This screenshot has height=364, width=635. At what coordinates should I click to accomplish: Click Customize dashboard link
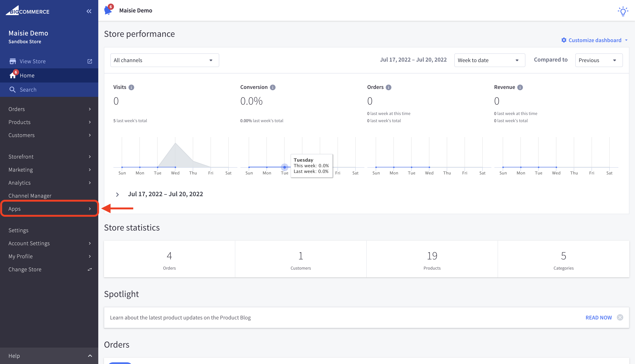click(595, 40)
